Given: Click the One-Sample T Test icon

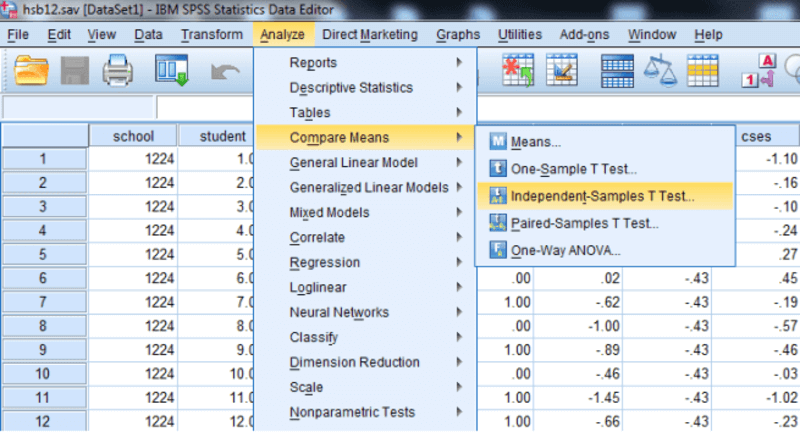Looking at the screenshot, I should (497, 168).
